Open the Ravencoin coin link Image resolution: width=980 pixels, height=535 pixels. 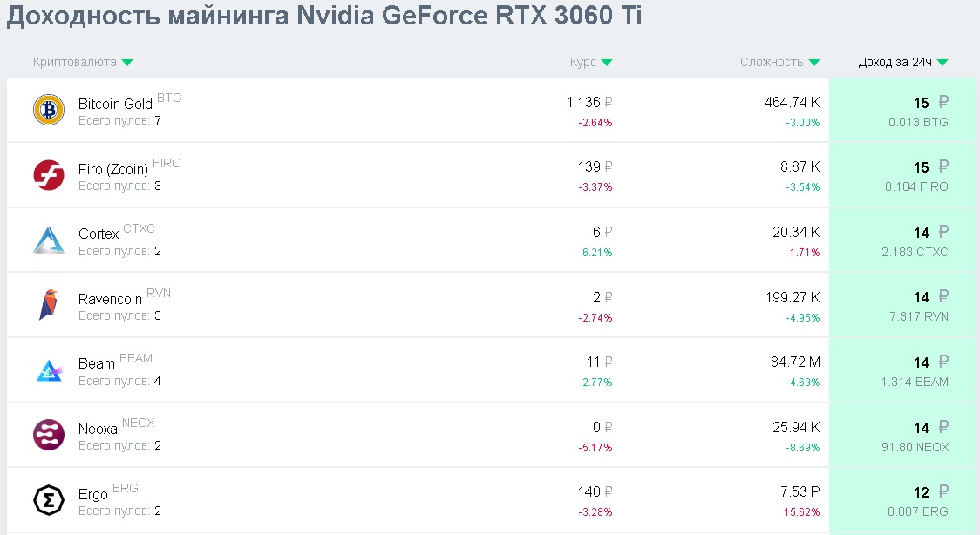(x=110, y=299)
